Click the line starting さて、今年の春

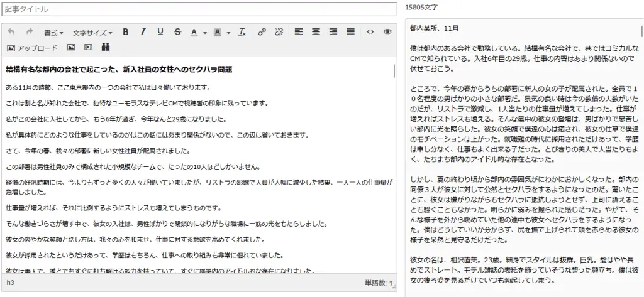click(97, 151)
